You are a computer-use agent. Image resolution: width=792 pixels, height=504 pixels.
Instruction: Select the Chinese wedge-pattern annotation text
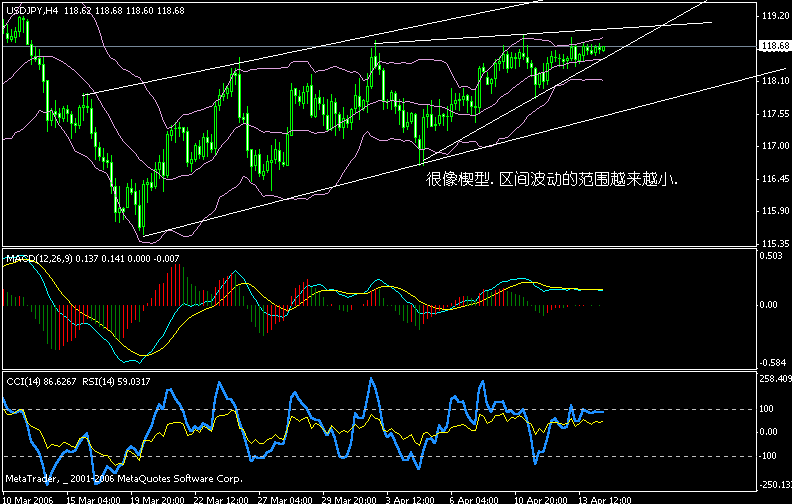point(552,179)
